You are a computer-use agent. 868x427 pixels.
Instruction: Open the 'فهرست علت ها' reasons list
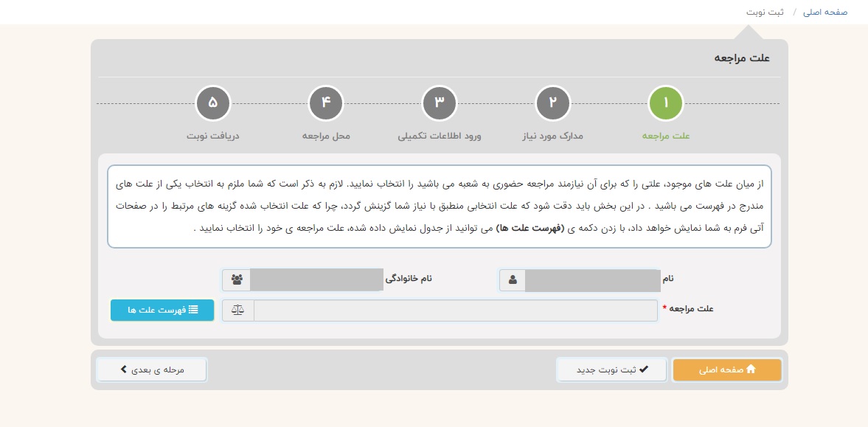(x=162, y=310)
